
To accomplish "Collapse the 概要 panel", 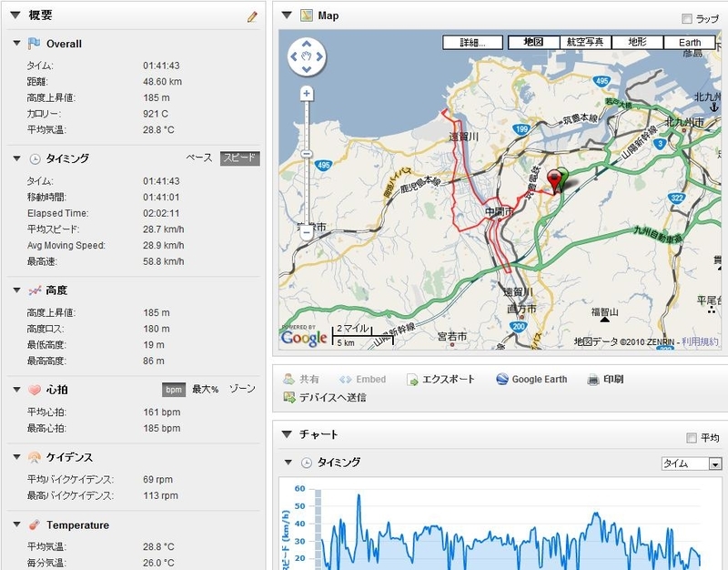I will [x=15, y=15].
